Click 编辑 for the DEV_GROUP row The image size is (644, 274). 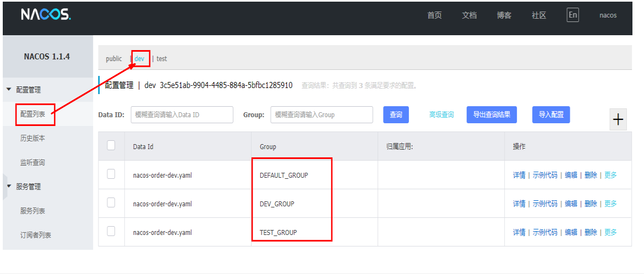click(571, 204)
